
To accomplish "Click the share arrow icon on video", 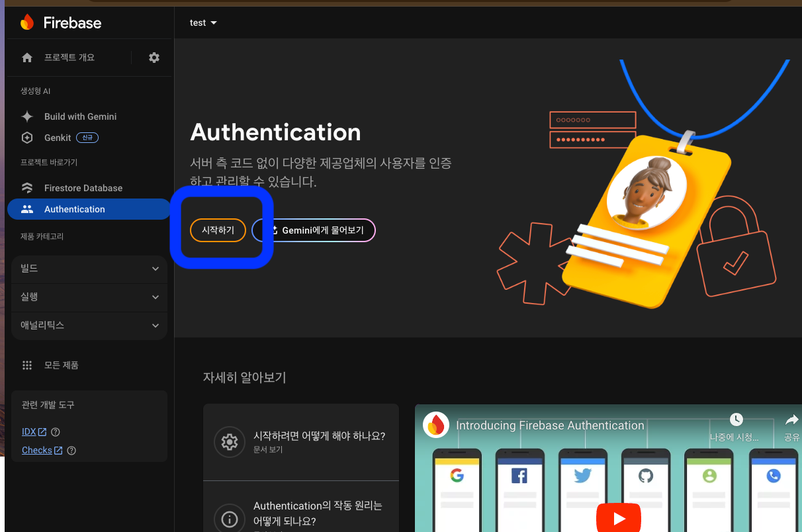I will tap(791, 420).
